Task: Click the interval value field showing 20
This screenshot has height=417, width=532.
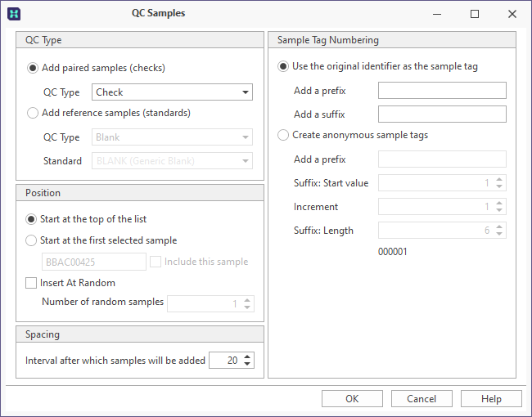Action: pyautogui.click(x=226, y=360)
